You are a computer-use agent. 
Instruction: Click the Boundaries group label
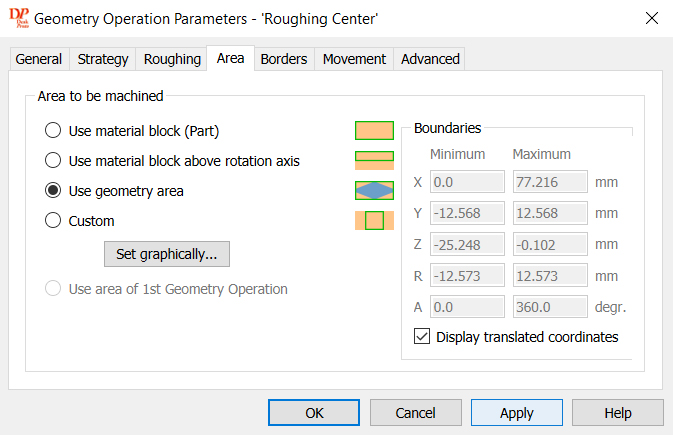tap(447, 128)
